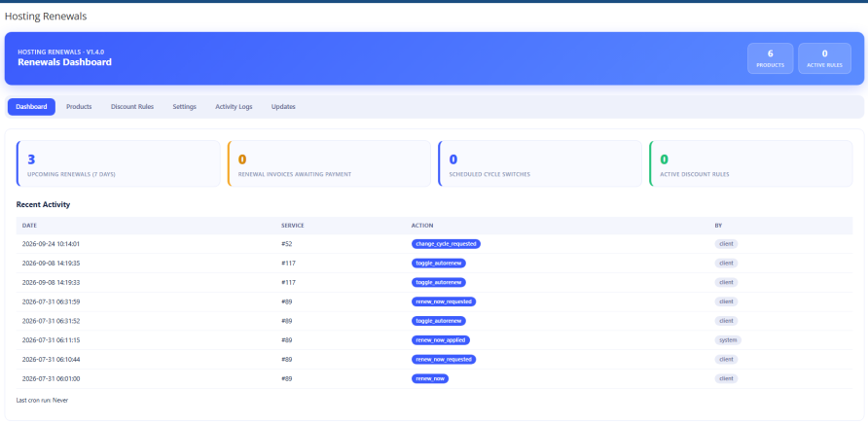Click the client badge in the 06:10:44 row
The width and height of the screenshot is (868, 424).
click(726, 359)
